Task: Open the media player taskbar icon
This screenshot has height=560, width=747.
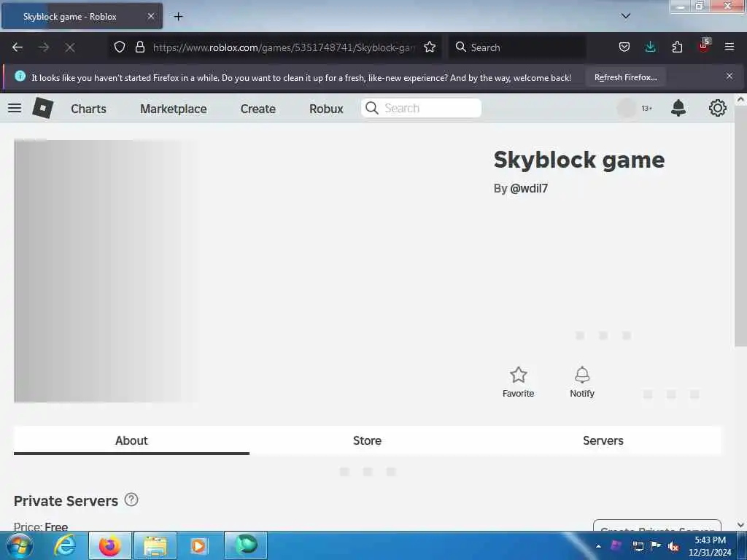Action: point(198,545)
